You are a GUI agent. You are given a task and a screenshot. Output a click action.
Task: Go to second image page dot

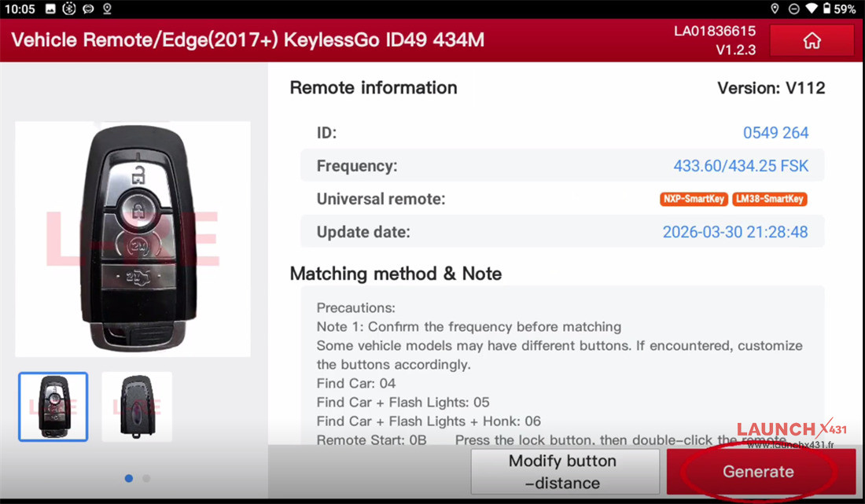click(146, 478)
